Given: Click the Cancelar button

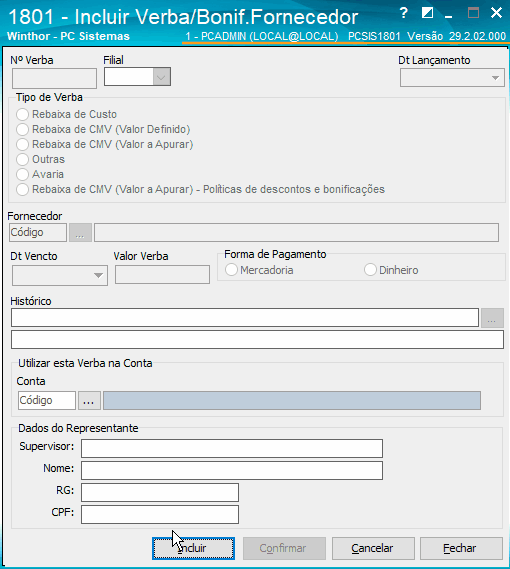Looking at the screenshot, I should 373,548.
